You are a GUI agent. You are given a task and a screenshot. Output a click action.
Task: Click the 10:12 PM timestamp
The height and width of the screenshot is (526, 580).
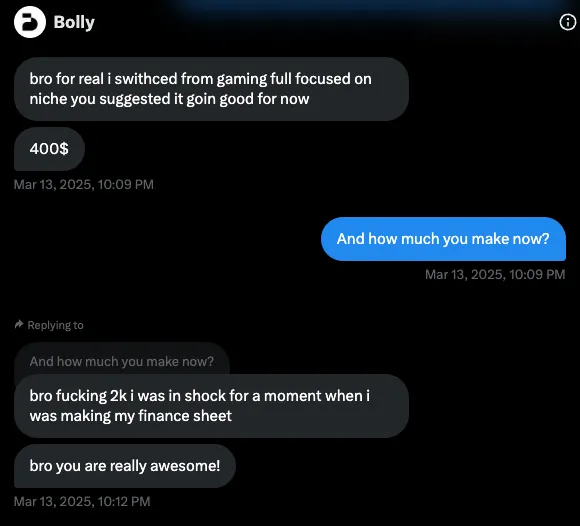click(x=82, y=501)
